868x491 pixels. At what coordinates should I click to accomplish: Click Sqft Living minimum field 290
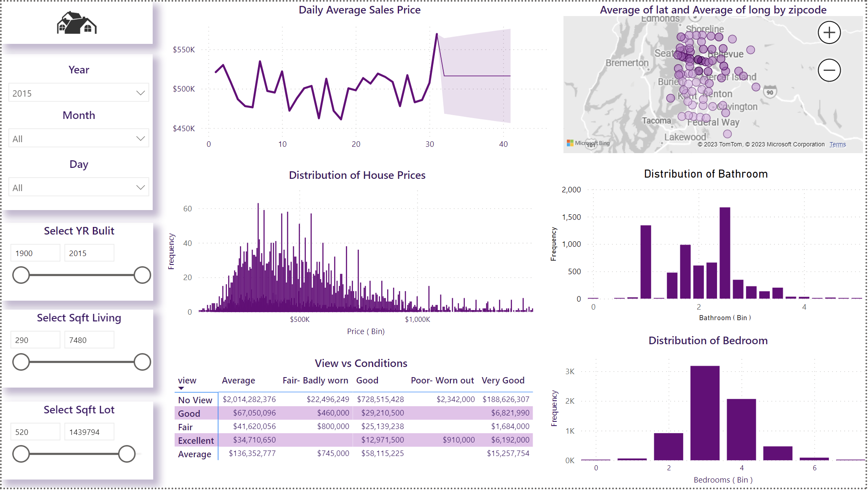[x=35, y=340]
